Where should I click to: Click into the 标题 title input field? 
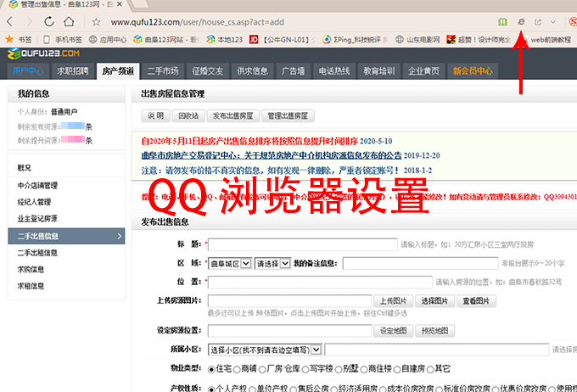(302, 244)
